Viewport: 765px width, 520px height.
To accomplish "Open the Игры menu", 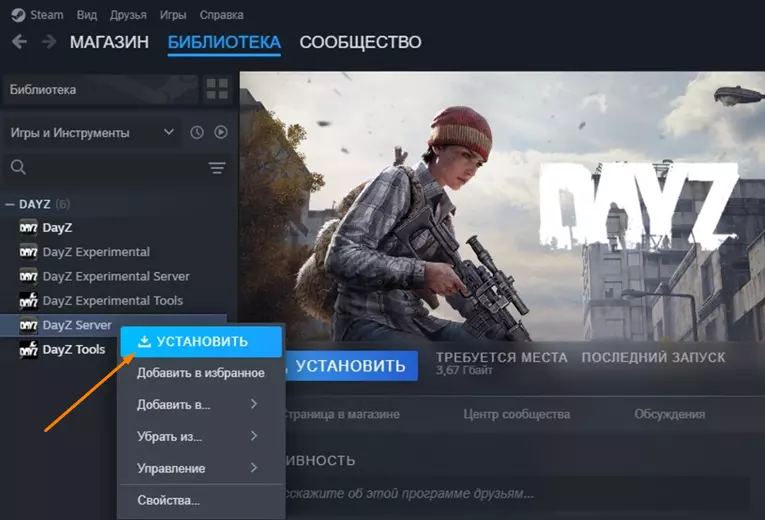I will (x=173, y=15).
